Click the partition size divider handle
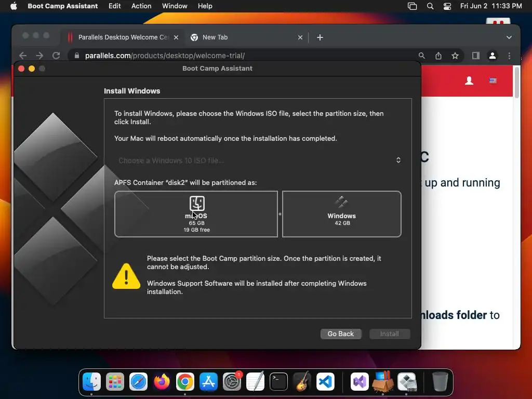The image size is (532, 399). (280, 214)
